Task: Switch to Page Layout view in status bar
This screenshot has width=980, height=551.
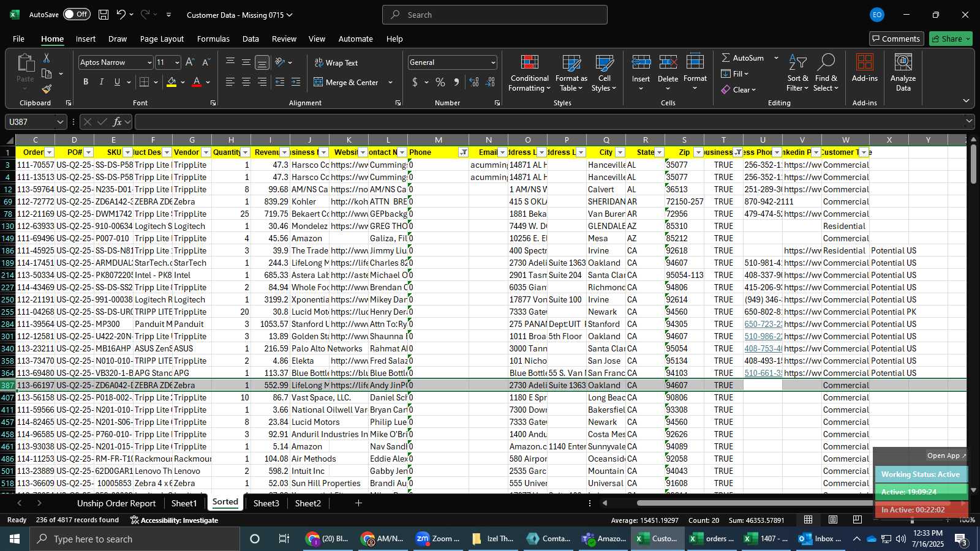Action: pos(833,520)
